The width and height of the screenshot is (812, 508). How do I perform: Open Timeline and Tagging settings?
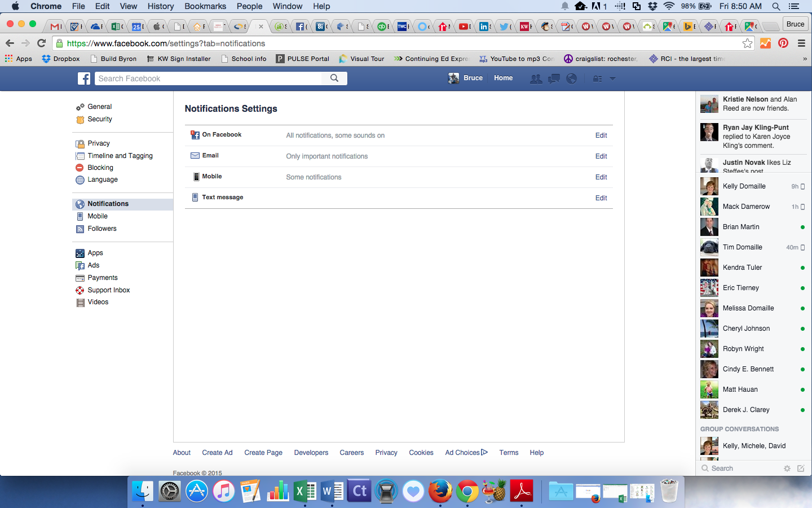[x=120, y=156]
